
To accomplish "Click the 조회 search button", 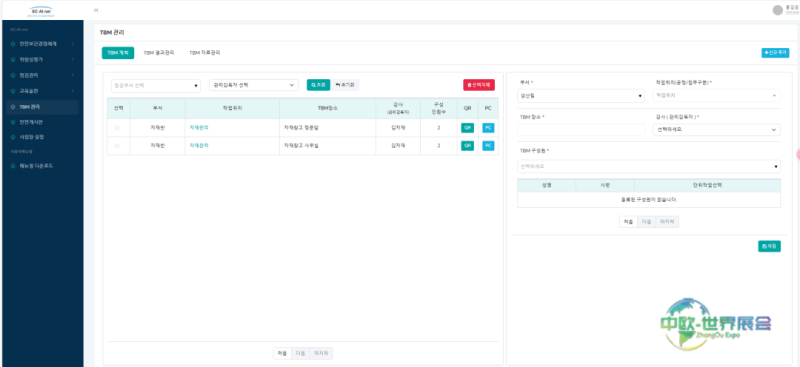I will (318, 85).
